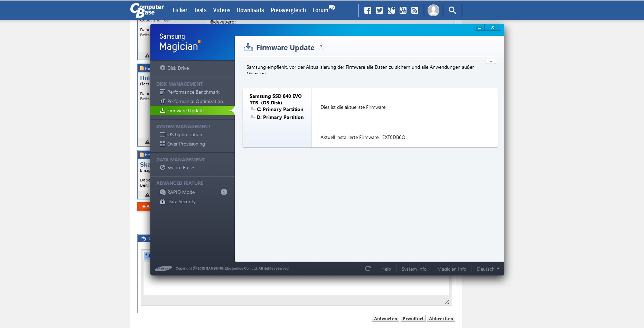Click RAPID Mode info icon

[x=224, y=192]
